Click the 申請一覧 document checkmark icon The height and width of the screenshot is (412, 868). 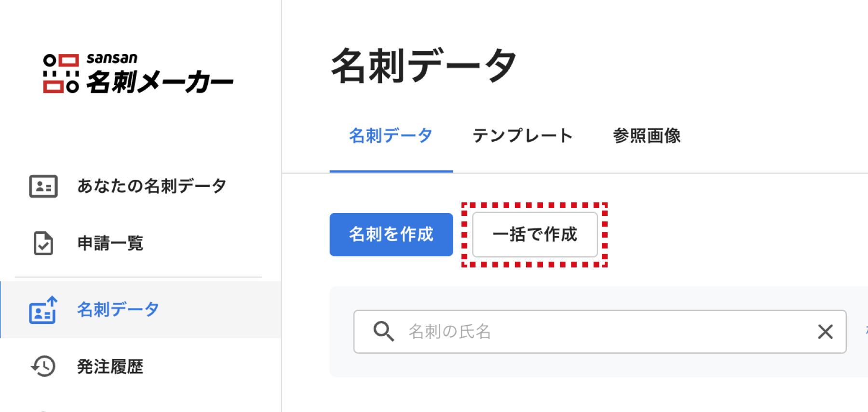tap(43, 243)
